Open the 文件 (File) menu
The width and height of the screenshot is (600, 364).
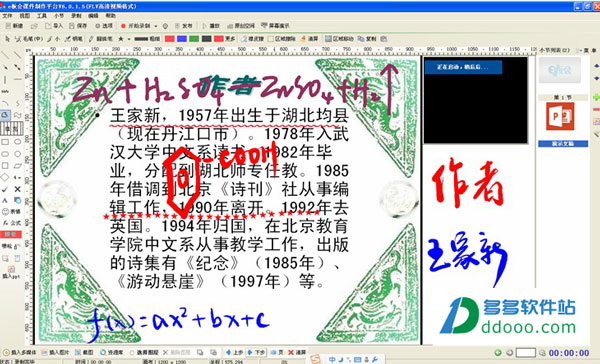(7, 16)
